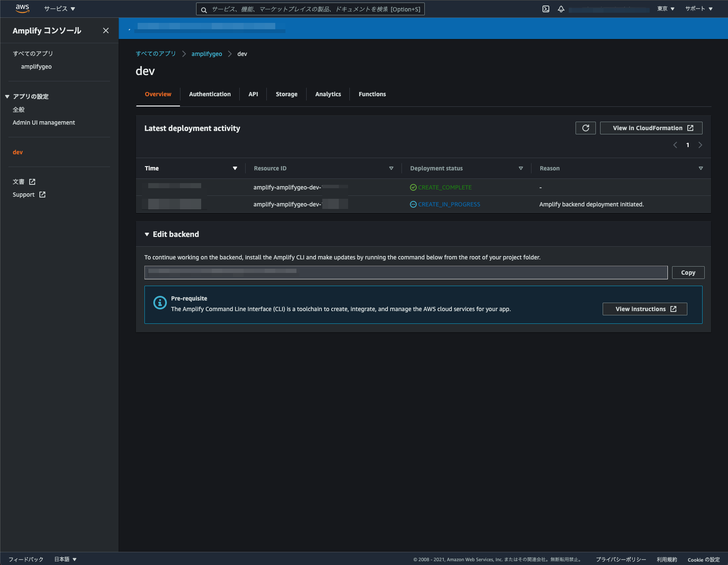
Task: Select page 1 in pagination
Action: (688, 145)
